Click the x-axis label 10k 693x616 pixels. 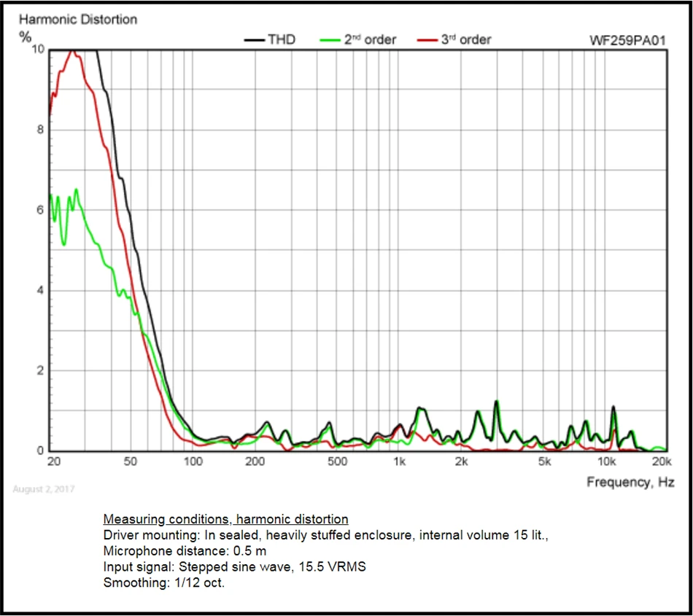(x=607, y=462)
